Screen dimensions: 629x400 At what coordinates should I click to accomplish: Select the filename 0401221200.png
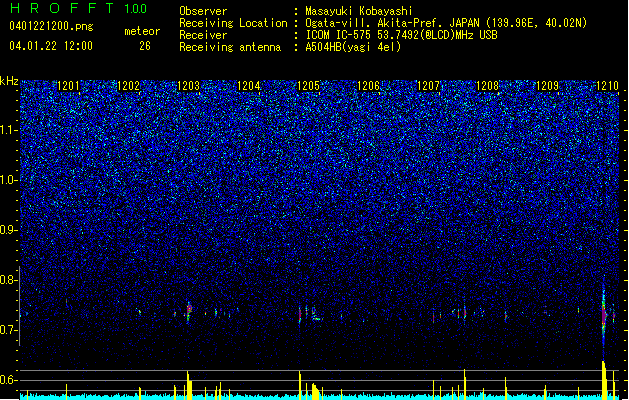coord(51,26)
